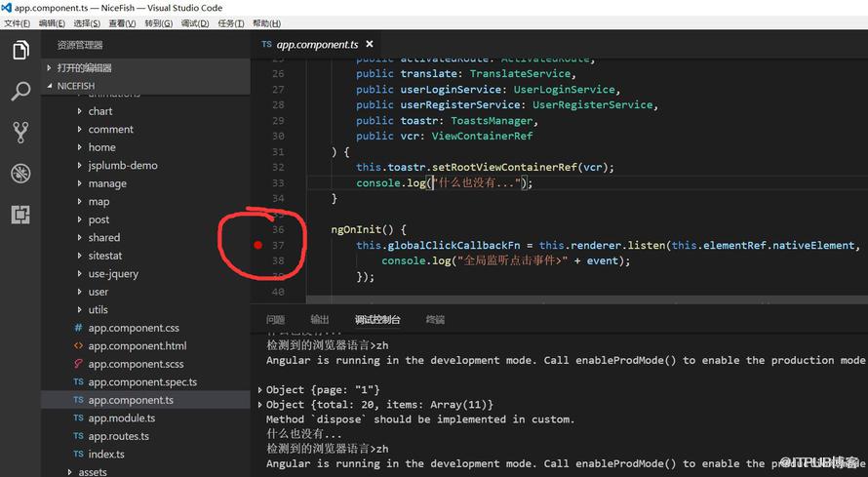868x477 pixels.
Task: Open app.component.html file
Action: [138, 346]
